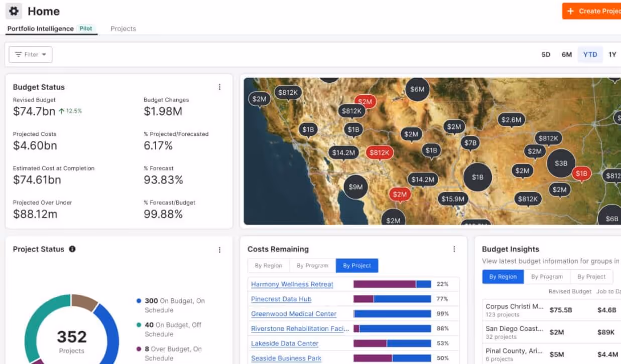Show Costs Remaining By Project

pos(357,265)
